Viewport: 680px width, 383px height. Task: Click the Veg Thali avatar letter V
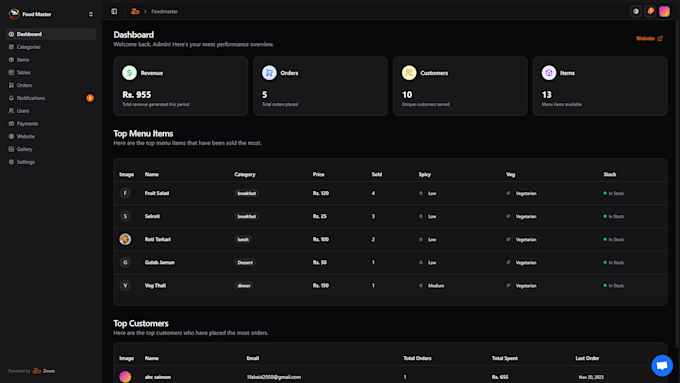[125, 285]
